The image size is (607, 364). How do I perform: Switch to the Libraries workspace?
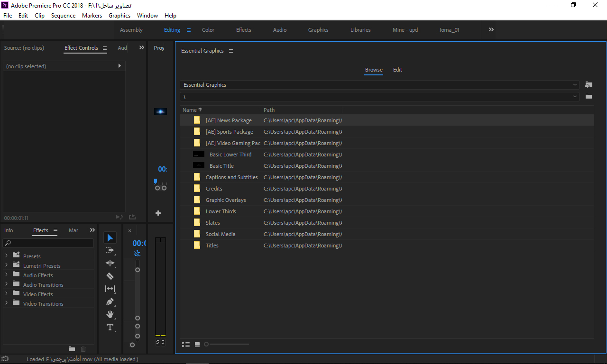tap(360, 30)
